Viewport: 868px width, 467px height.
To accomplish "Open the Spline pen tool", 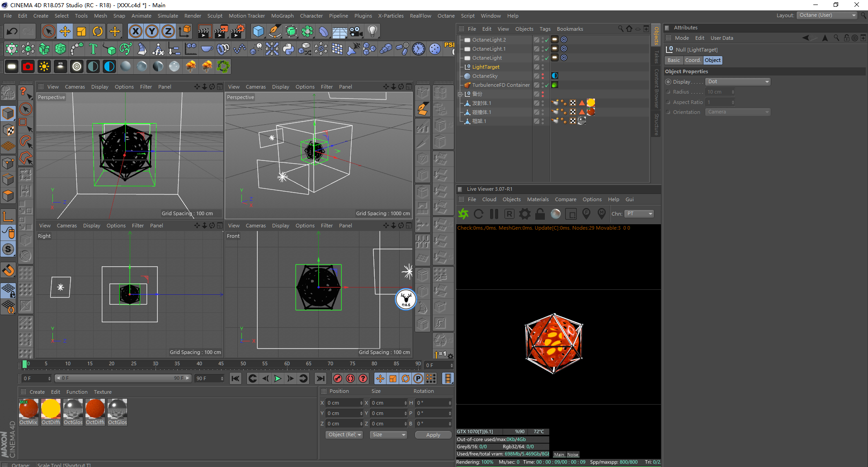I will pyautogui.click(x=274, y=31).
